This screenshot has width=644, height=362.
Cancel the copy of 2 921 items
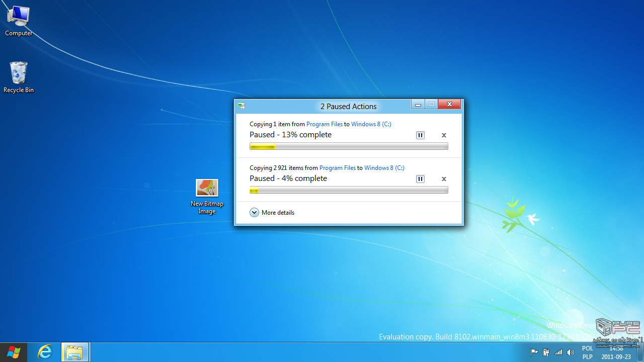pos(444,179)
